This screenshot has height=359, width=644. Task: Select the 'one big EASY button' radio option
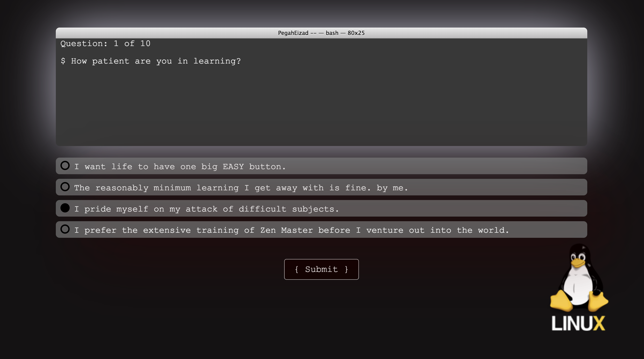(65, 165)
